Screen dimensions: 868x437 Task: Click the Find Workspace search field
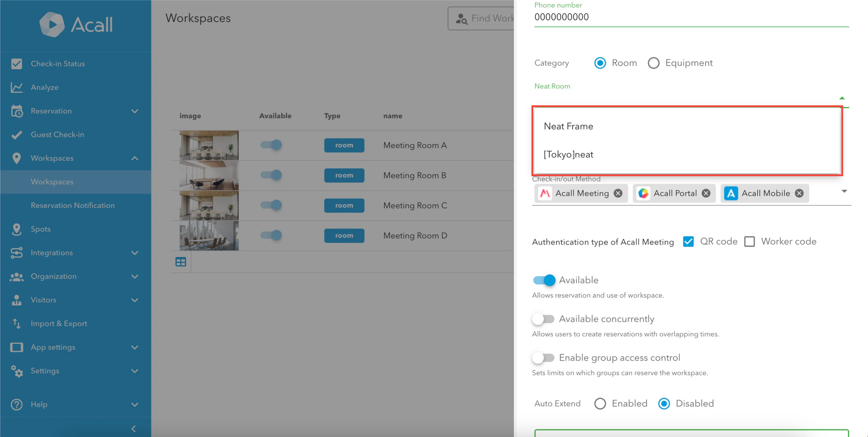tap(481, 19)
